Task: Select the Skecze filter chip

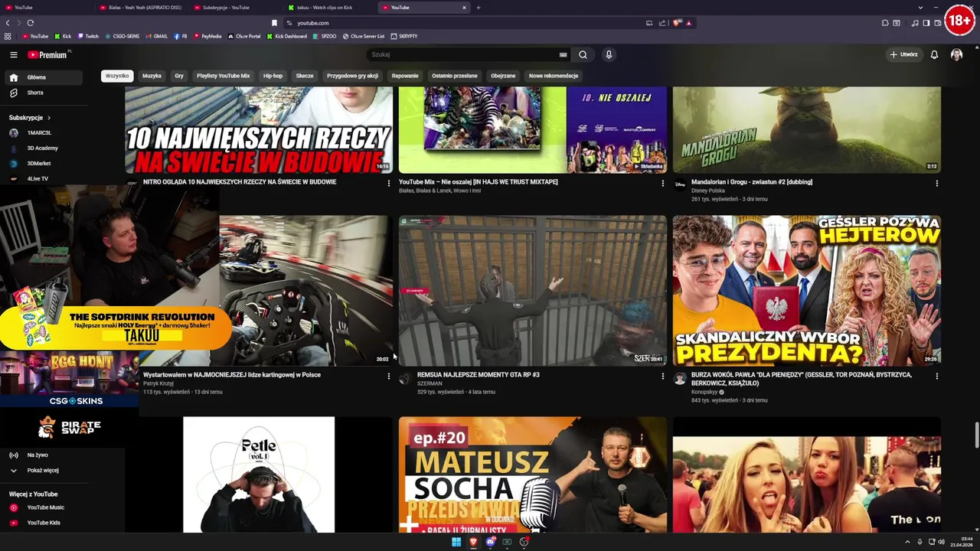Action: [x=305, y=76]
